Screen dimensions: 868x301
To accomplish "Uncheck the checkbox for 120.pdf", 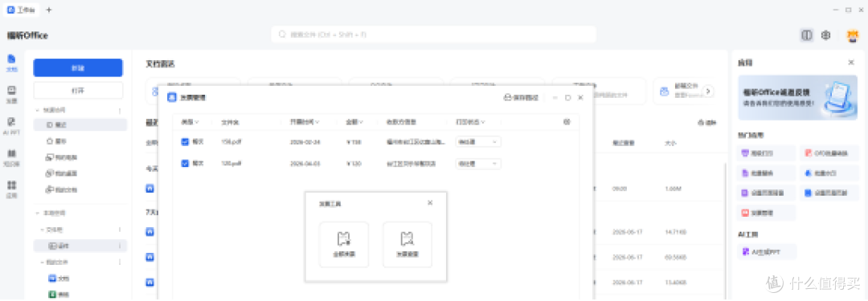I will pos(185,164).
